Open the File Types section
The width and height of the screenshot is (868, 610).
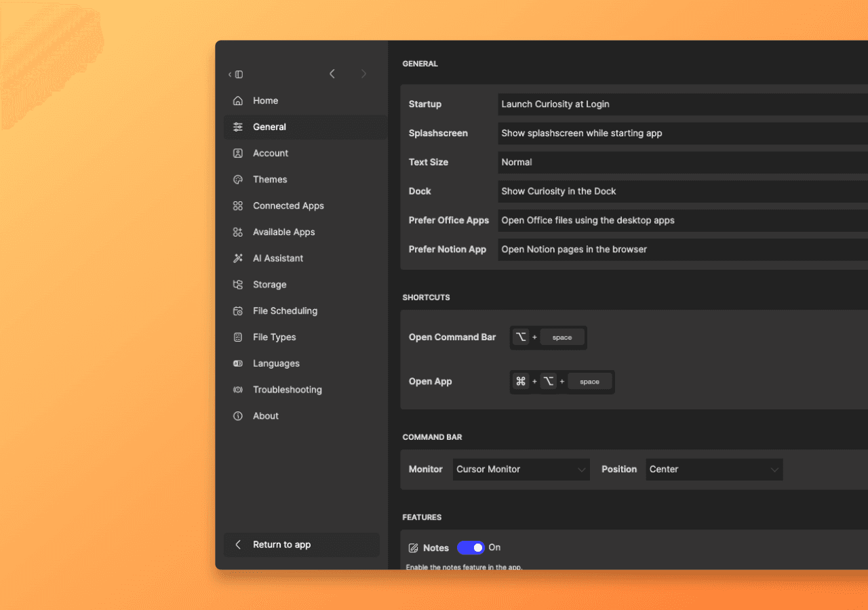tap(305, 337)
